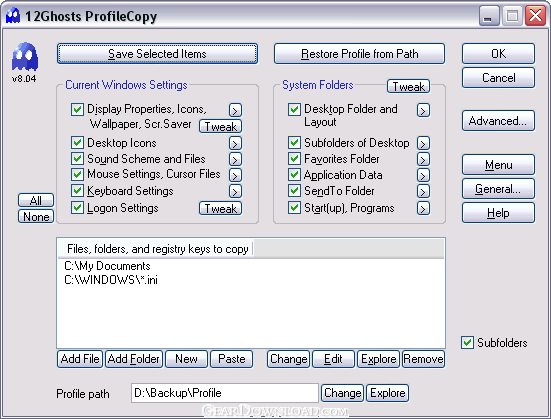Toggle SendTo Folder checkbox
The width and height of the screenshot is (551, 419).
point(294,191)
